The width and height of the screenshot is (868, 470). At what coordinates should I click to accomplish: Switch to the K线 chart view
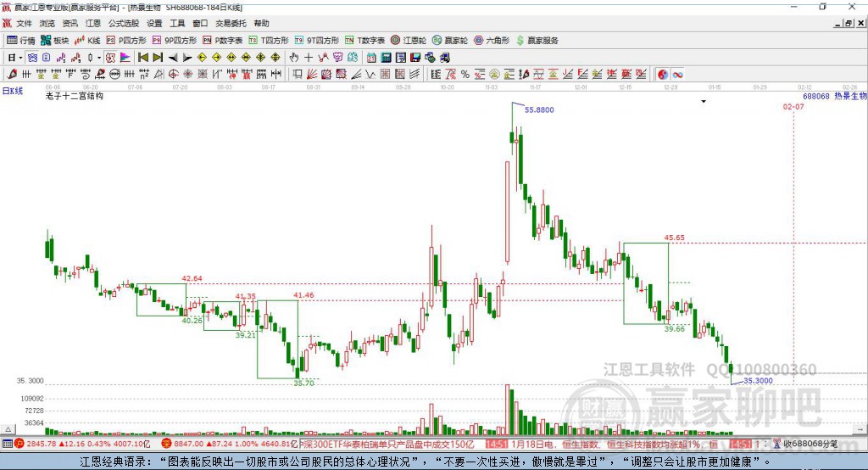pyautogui.click(x=87, y=41)
